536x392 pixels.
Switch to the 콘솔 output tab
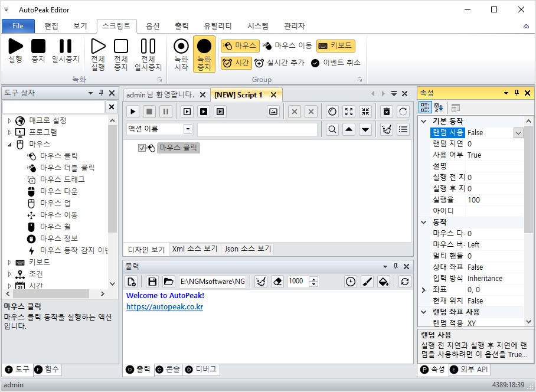pyautogui.click(x=168, y=370)
